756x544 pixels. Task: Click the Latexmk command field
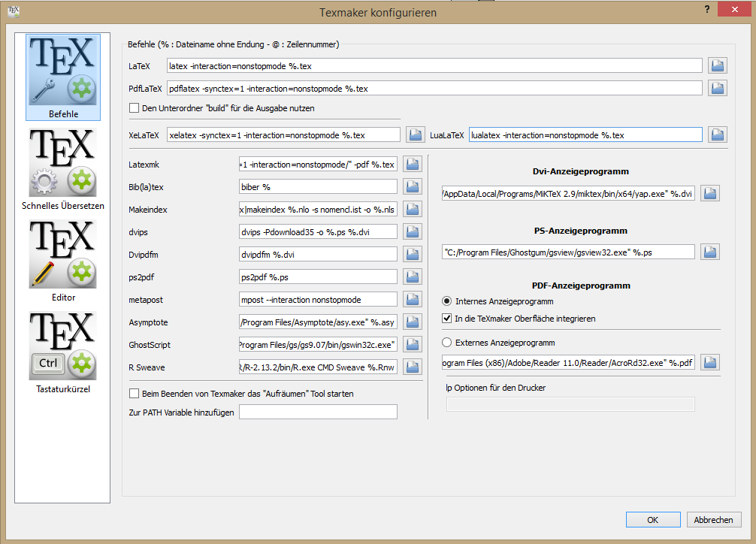click(318, 165)
